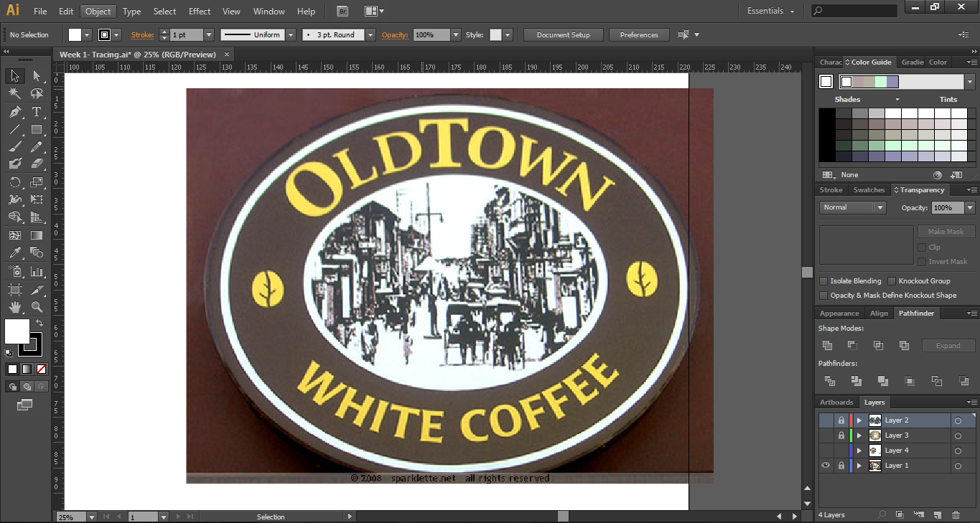This screenshot has width=980, height=523.
Task: Toggle lock on Layer 3
Action: [x=841, y=435]
